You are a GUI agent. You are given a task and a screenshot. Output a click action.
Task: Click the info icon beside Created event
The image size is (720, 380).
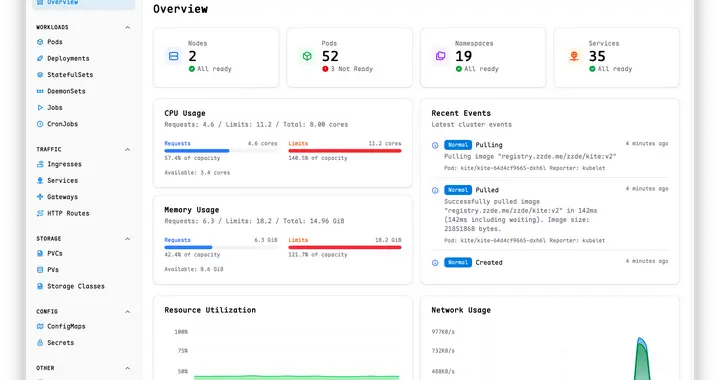(x=435, y=263)
